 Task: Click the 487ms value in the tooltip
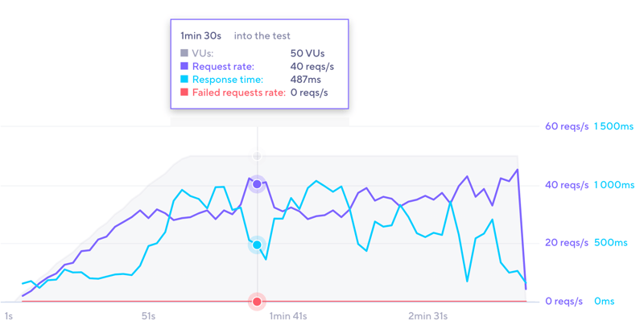click(305, 80)
